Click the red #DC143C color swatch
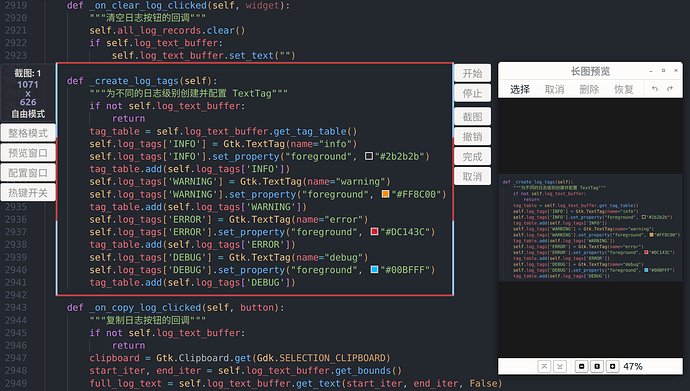The height and width of the screenshot is (391, 690). pyautogui.click(x=374, y=232)
